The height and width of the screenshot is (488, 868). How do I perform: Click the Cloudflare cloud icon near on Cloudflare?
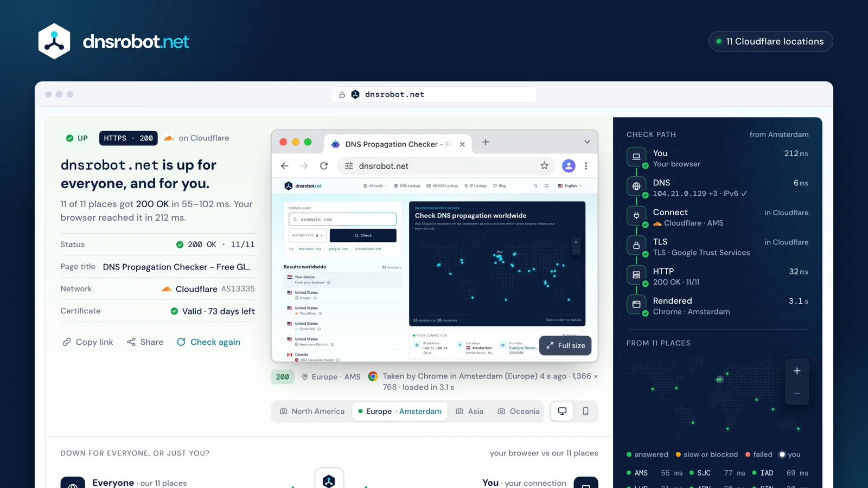(169, 138)
